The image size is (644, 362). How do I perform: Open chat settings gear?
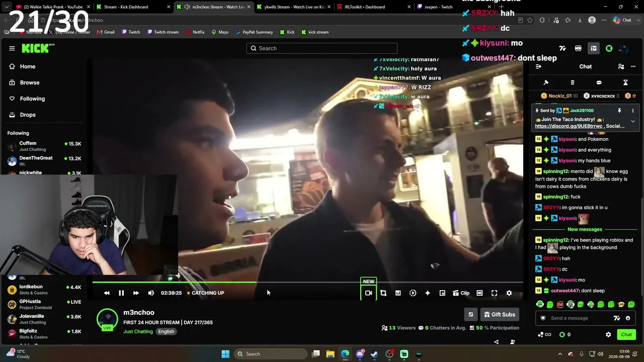608,334
